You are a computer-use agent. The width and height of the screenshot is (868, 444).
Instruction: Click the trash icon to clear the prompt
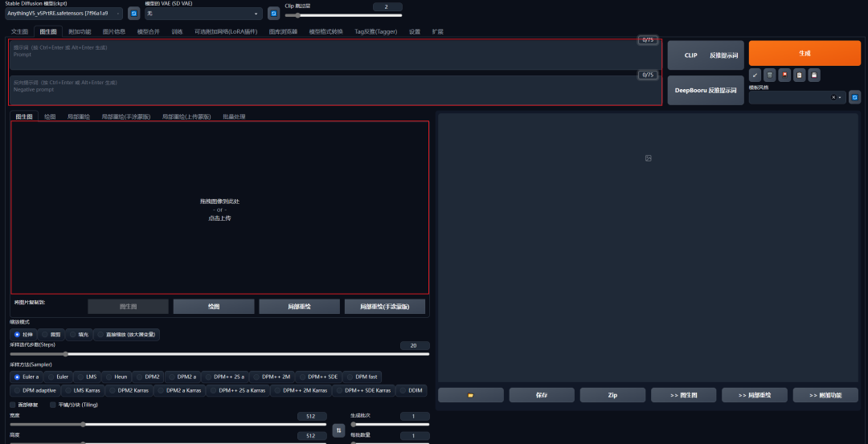click(770, 75)
